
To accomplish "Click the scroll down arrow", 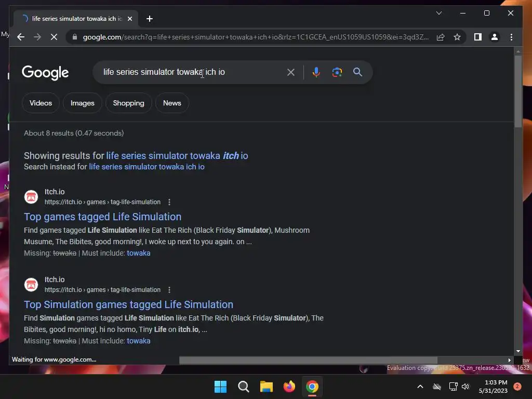I will tap(518, 351).
